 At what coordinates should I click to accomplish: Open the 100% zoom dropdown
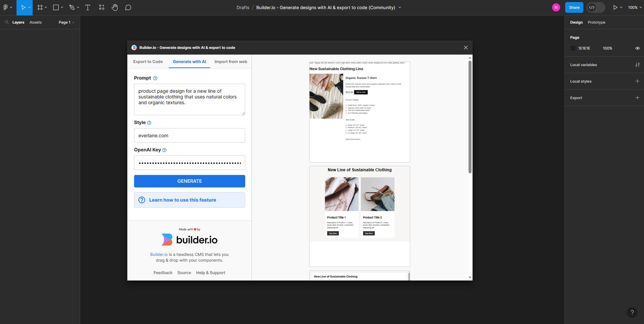[x=635, y=7]
